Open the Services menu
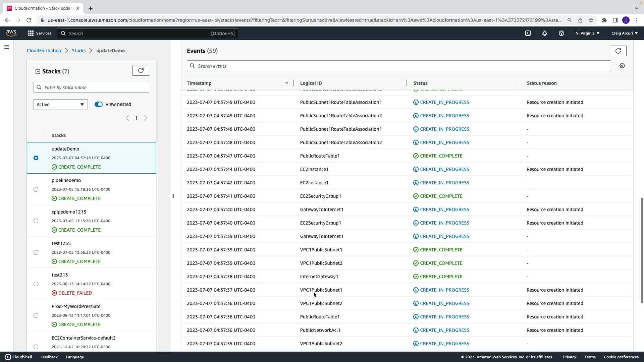The image size is (644, 362). (x=40, y=33)
